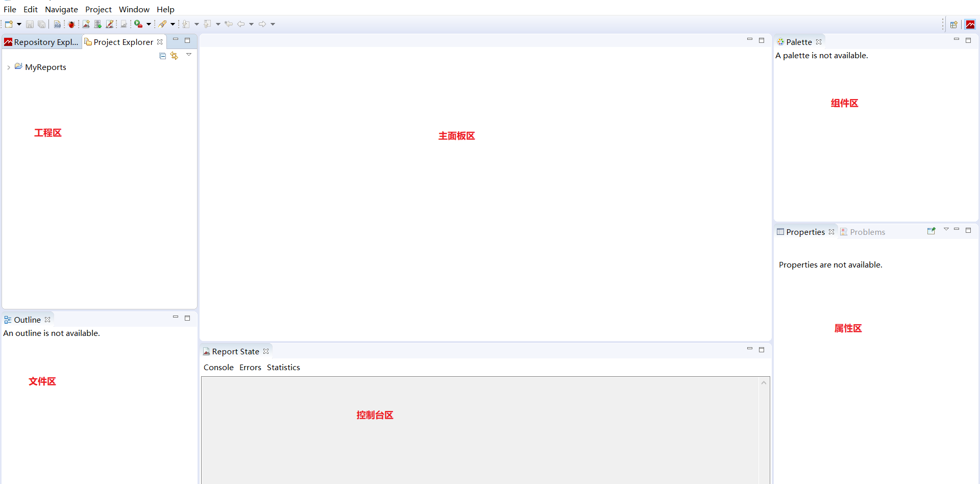This screenshot has width=980, height=484.
Task: Close the Outline view tab
Action: [47, 320]
